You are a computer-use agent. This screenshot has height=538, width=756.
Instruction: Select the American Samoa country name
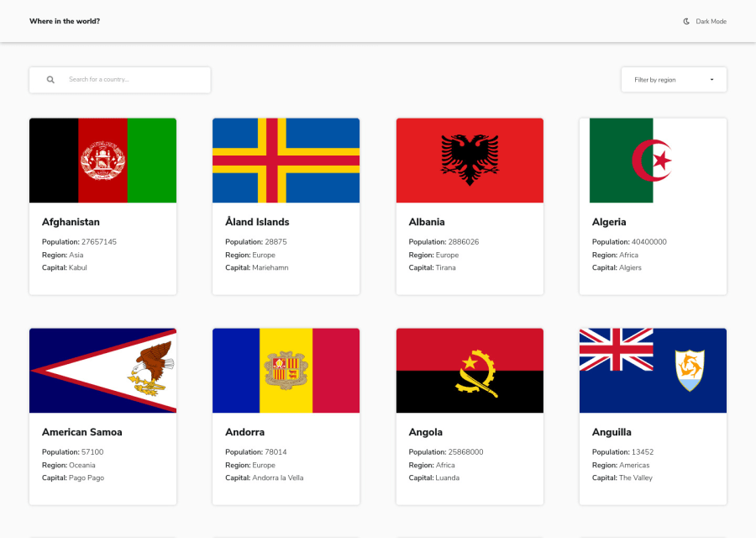coord(82,432)
